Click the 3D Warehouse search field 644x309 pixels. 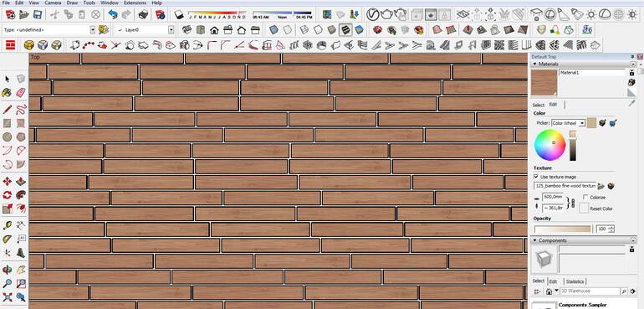pyautogui.click(x=590, y=291)
